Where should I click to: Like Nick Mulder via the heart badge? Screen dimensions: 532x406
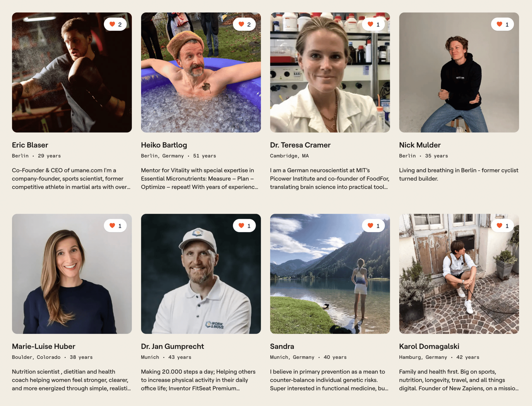[x=503, y=24]
